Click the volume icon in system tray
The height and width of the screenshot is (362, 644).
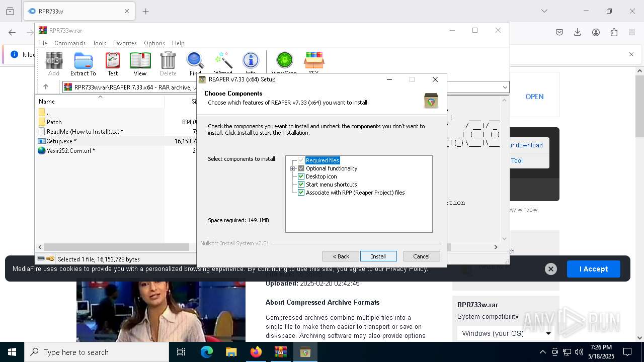pos(579,352)
